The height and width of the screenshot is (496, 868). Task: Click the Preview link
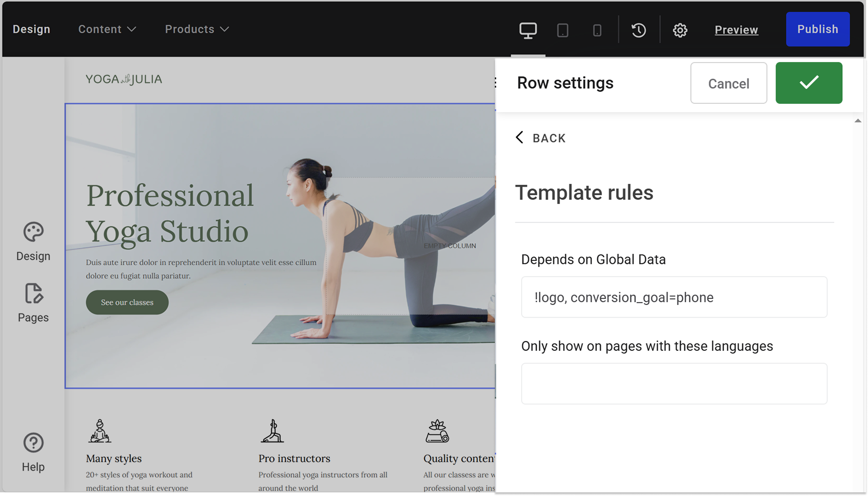(x=736, y=30)
